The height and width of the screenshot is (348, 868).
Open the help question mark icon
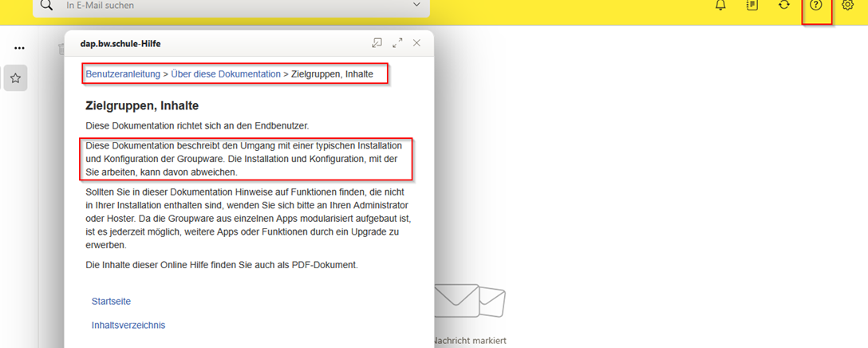click(x=815, y=6)
